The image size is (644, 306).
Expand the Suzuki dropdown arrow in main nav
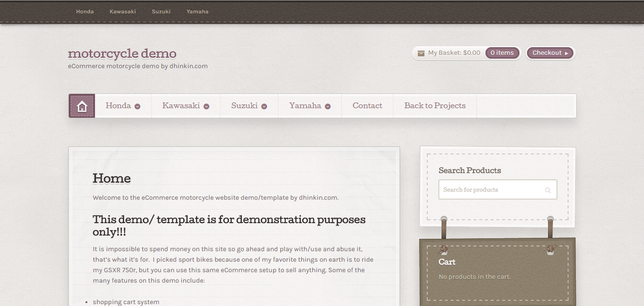pos(264,106)
